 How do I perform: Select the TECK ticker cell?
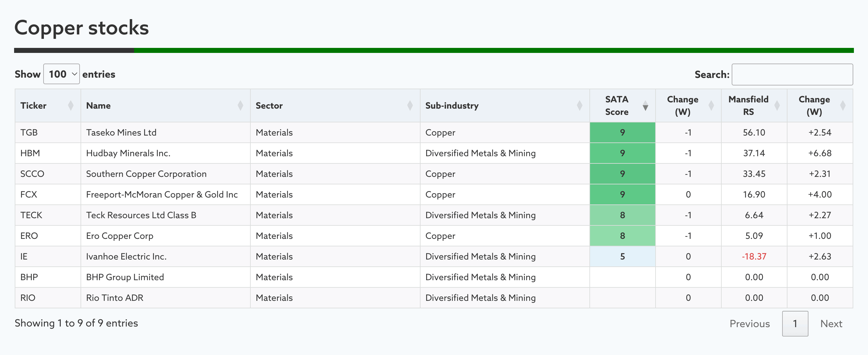point(48,215)
